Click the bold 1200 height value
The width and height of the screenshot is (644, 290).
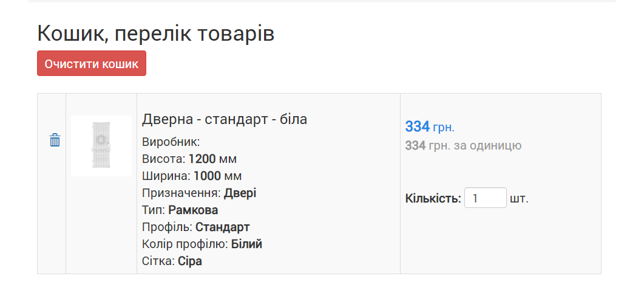click(202, 159)
